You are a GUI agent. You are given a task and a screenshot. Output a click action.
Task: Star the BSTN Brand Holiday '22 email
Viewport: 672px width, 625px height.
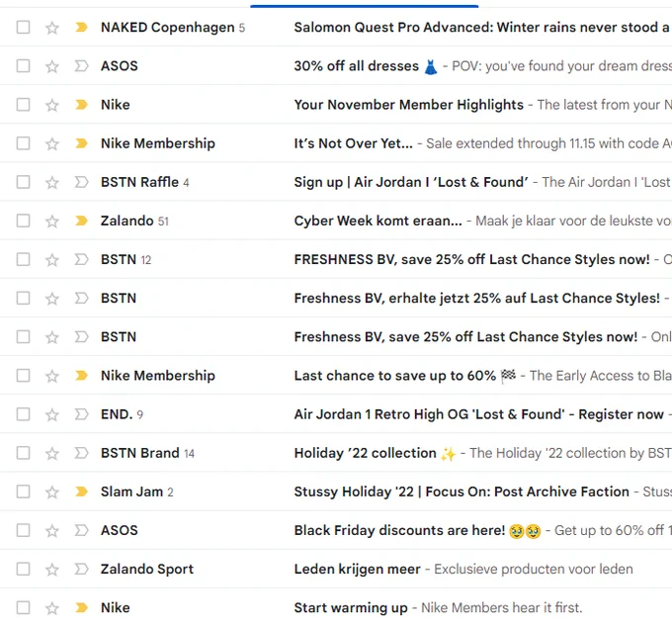pyautogui.click(x=51, y=453)
